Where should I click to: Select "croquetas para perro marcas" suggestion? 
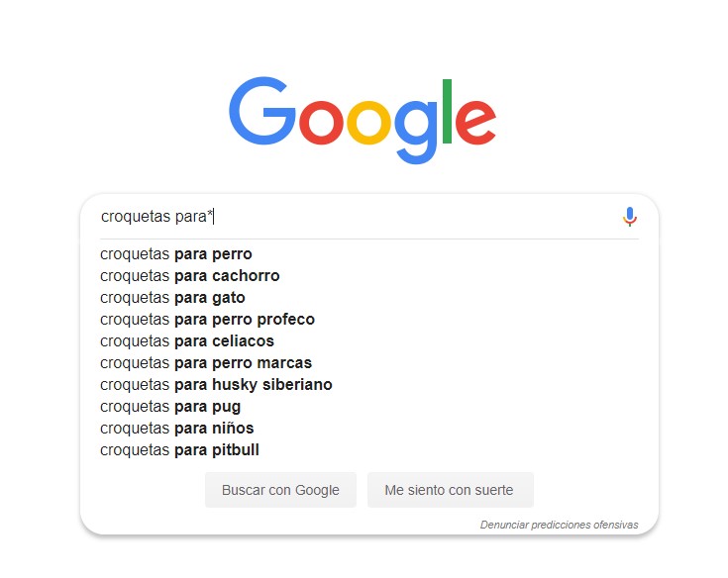(206, 363)
